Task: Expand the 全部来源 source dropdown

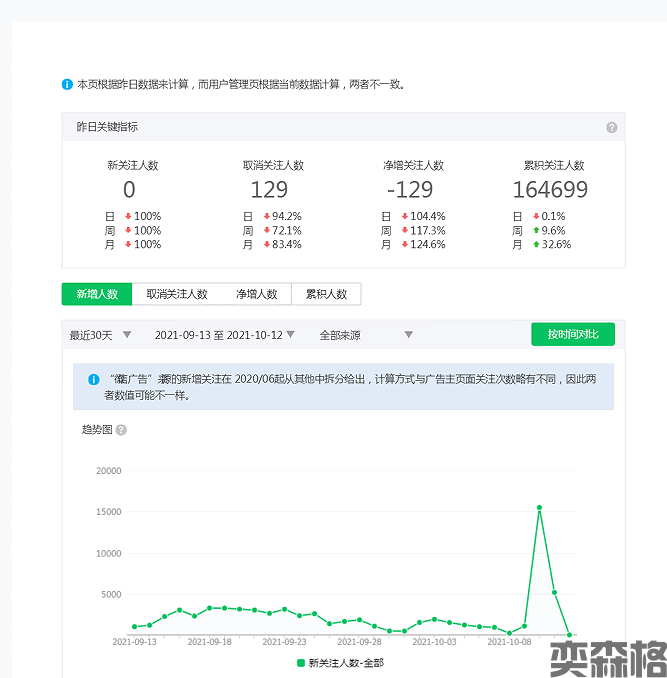Action: coord(366,334)
